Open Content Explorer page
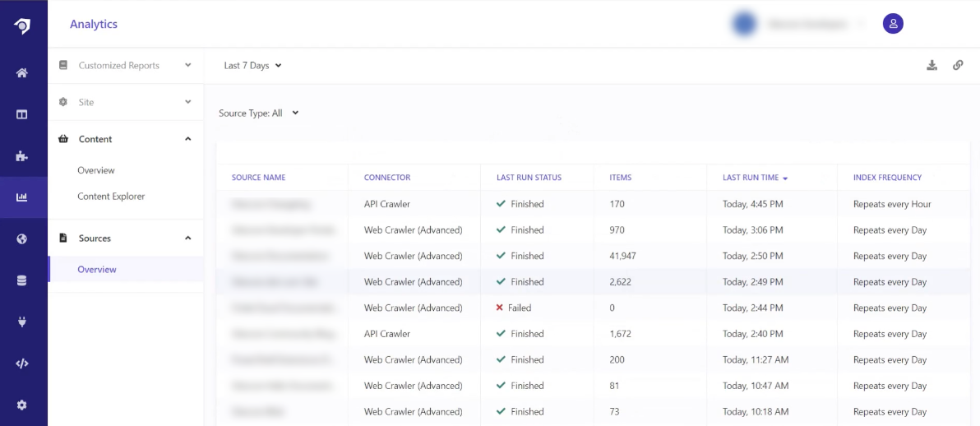The height and width of the screenshot is (426, 980). (111, 197)
